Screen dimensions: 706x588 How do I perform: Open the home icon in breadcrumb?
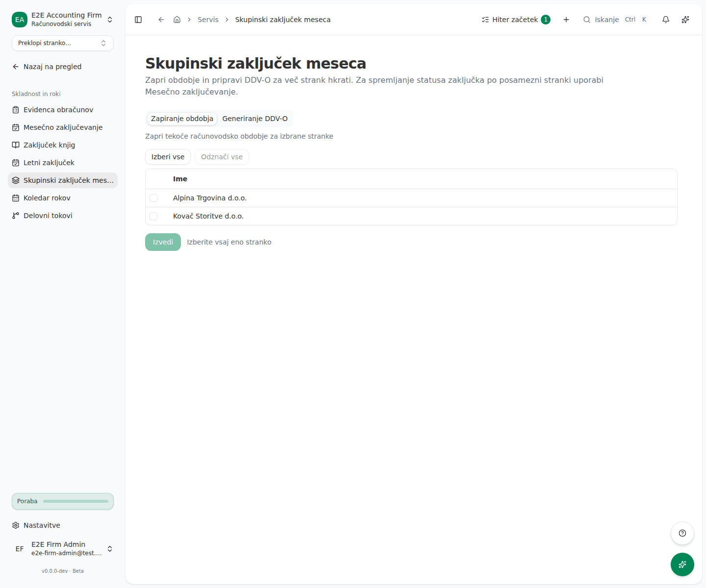pos(177,20)
